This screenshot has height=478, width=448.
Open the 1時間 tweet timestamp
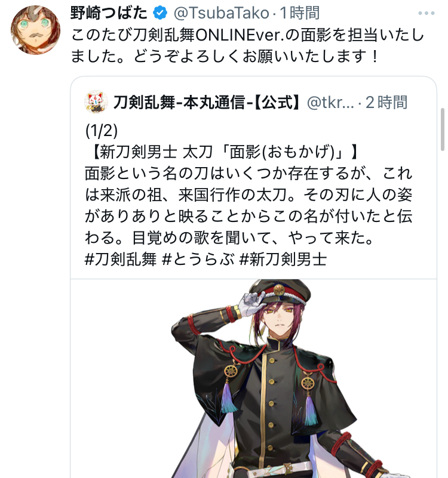tap(300, 13)
